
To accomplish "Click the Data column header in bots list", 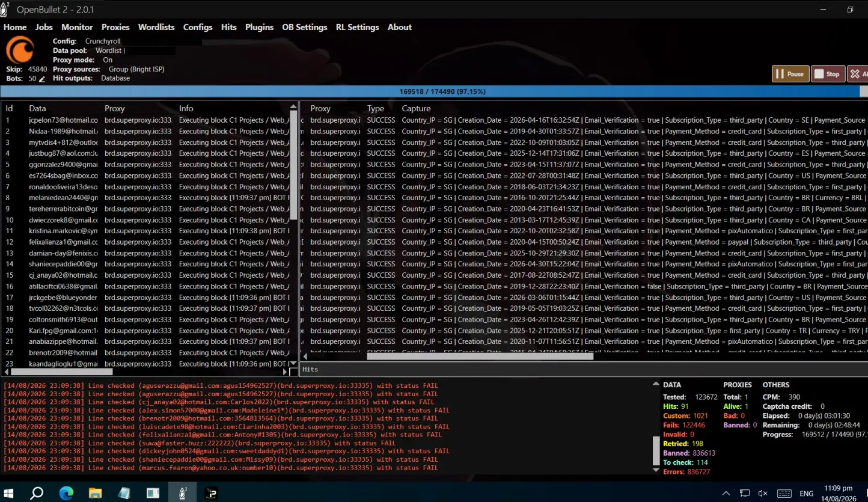I will coord(37,108).
